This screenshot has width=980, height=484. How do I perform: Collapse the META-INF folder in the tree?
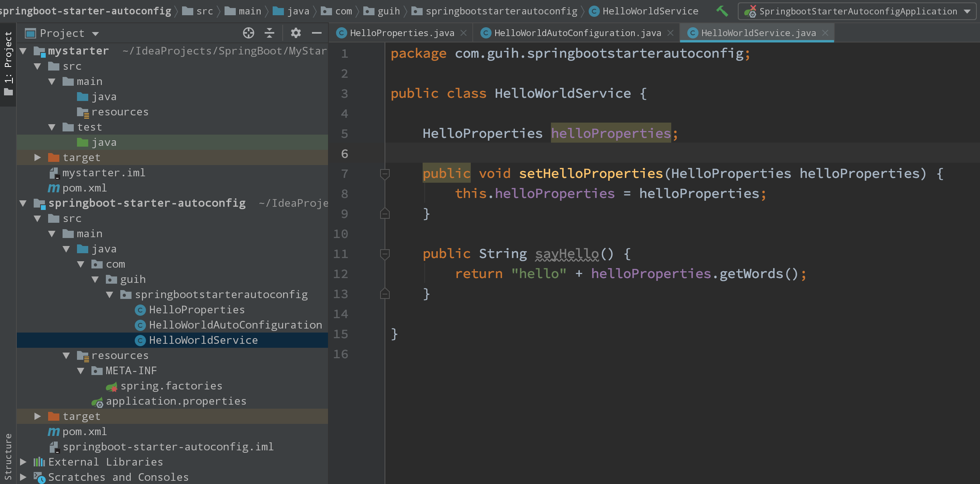pos(81,370)
